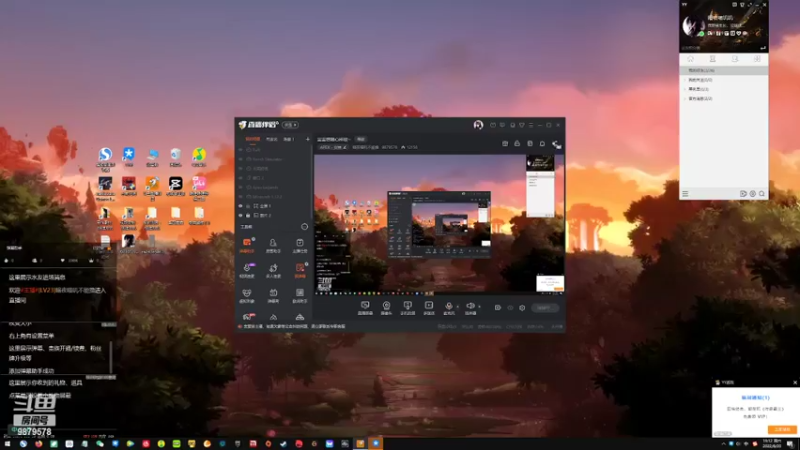The height and width of the screenshot is (450, 800).
Task: Select the first orange scene tab
Action: (253, 139)
